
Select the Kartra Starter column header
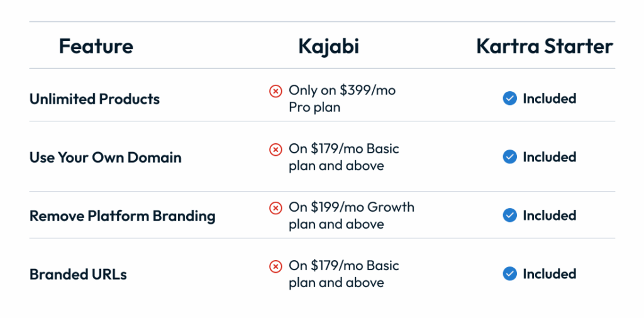[545, 46]
